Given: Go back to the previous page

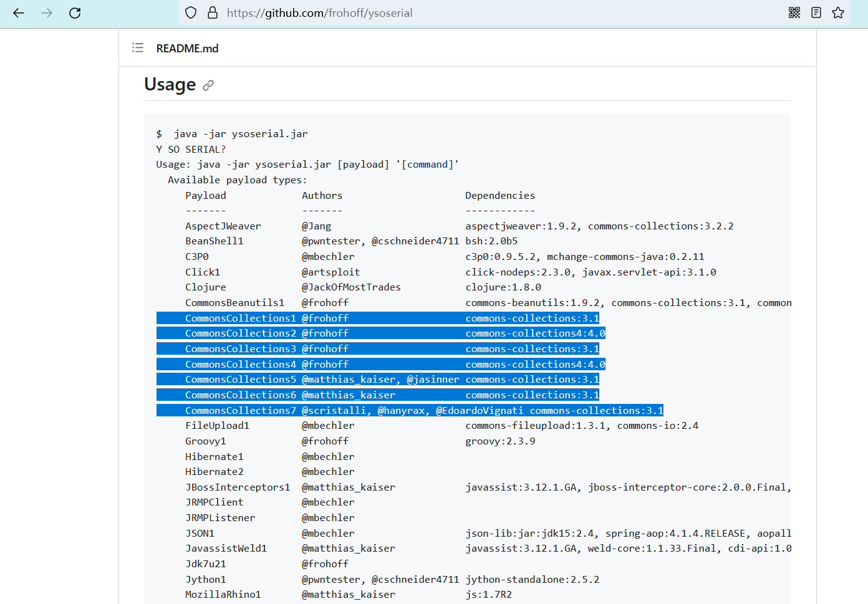Looking at the screenshot, I should tap(19, 13).
